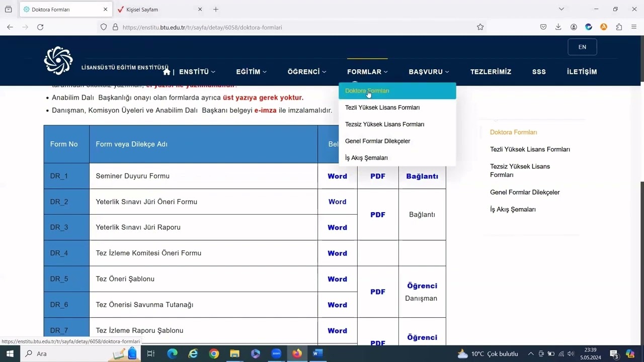Download Word file for DR_6 row

337,305
